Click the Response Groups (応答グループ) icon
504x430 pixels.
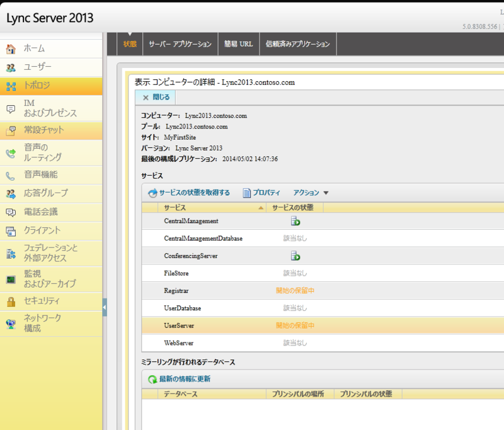coord(11,194)
